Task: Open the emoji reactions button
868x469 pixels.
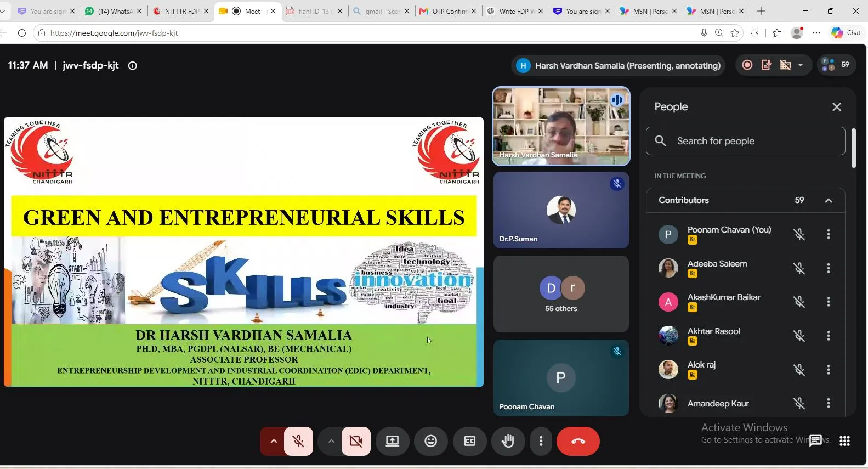Action: click(x=431, y=441)
